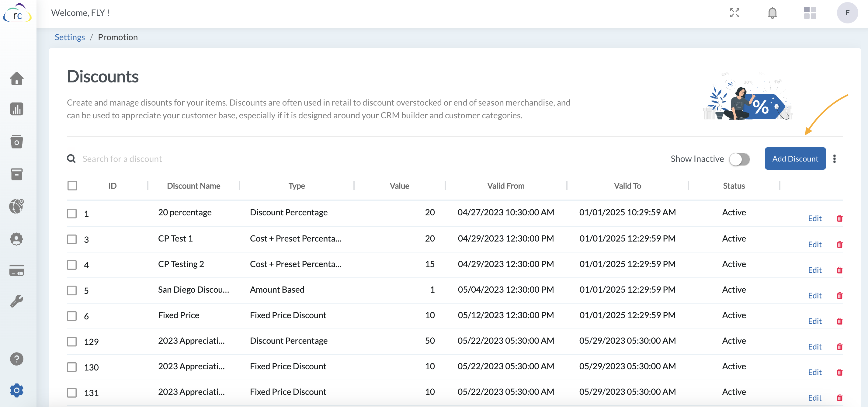Screen dimensions: 868x407
Task: Delete discount with ID 131
Action: [x=839, y=398]
